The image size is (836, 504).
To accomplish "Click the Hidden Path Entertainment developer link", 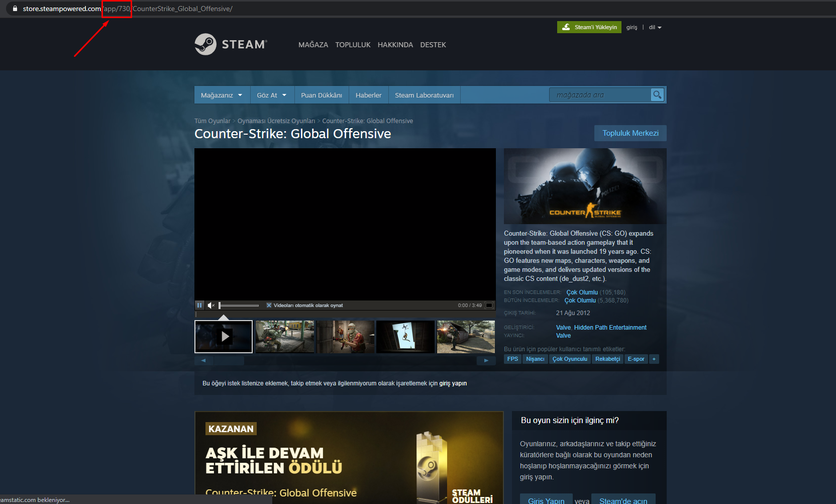I will click(x=610, y=328).
